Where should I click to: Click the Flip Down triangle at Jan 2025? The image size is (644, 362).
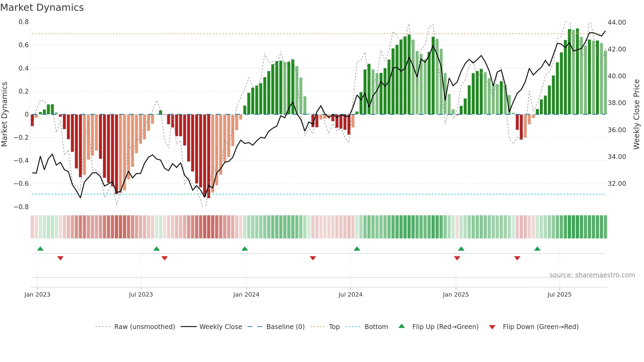pyautogui.click(x=457, y=258)
